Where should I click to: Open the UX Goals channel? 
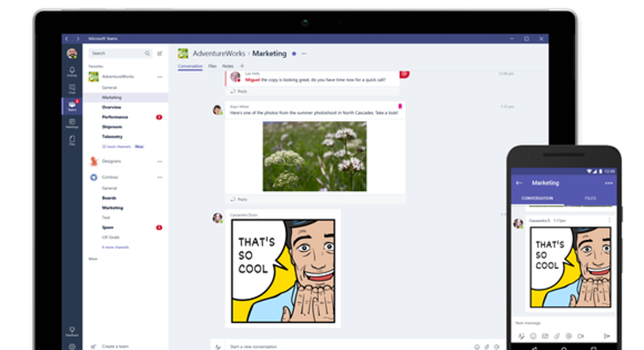[x=111, y=237]
